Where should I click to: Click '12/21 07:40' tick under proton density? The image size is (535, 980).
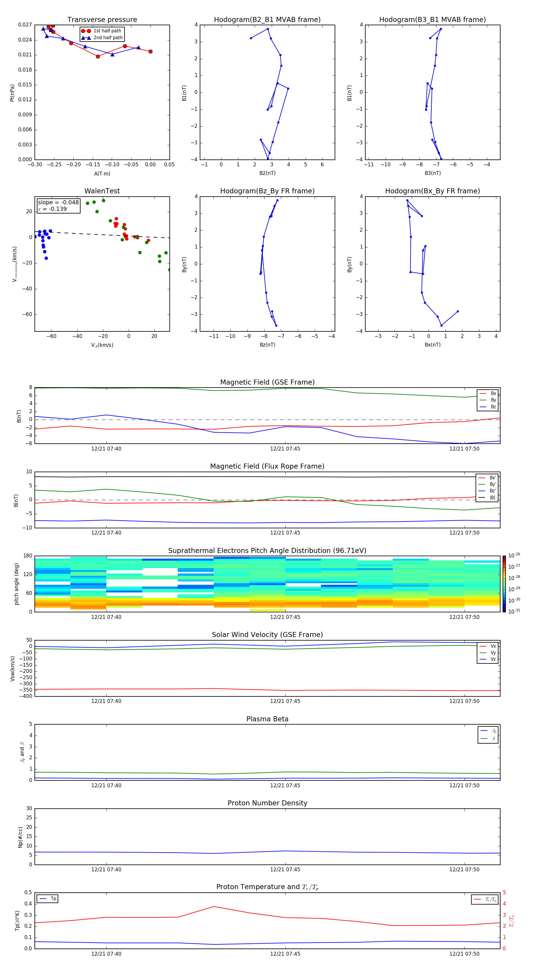[106, 869]
